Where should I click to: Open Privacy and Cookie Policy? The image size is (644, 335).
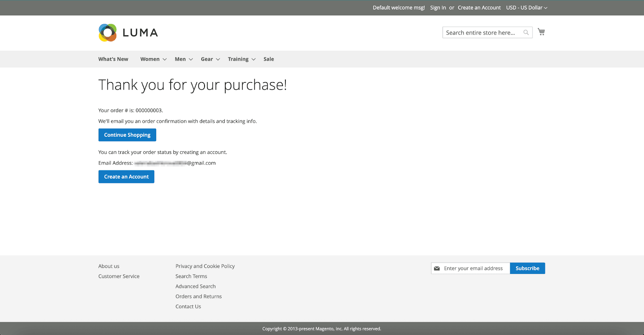coord(205,266)
